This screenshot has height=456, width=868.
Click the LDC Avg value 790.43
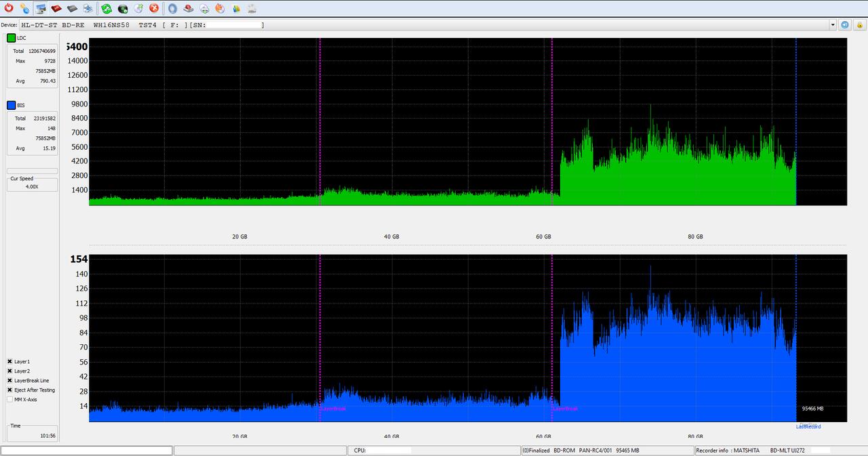tap(47, 81)
